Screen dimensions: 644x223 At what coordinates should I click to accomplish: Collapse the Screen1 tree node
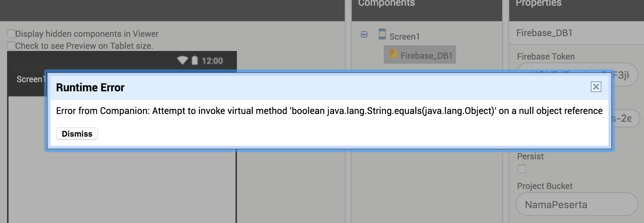[x=364, y=34]
